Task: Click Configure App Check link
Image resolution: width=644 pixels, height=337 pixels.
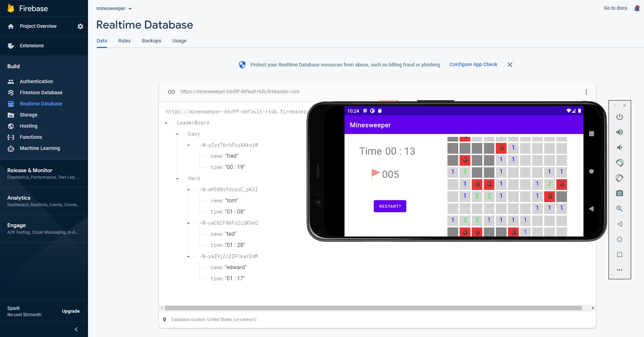Action: [x=474, y=64]
